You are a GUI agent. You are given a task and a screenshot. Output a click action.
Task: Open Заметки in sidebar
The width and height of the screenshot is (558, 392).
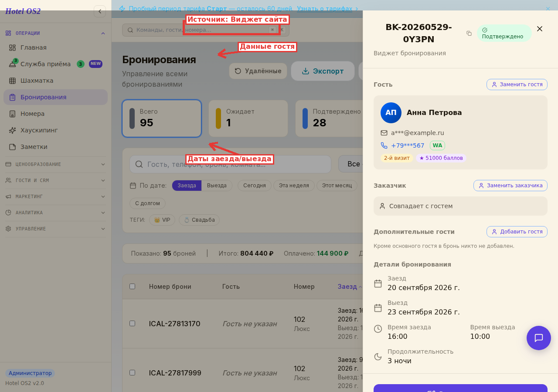55,147
